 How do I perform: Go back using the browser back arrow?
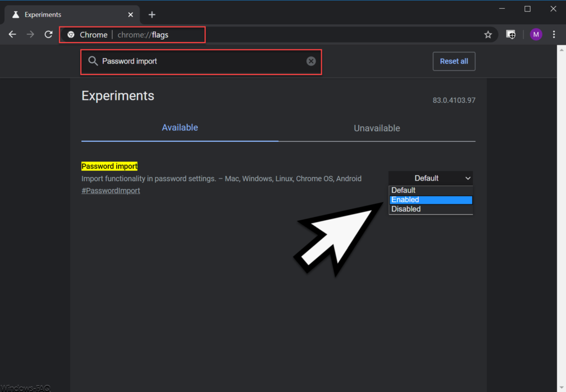12,34
